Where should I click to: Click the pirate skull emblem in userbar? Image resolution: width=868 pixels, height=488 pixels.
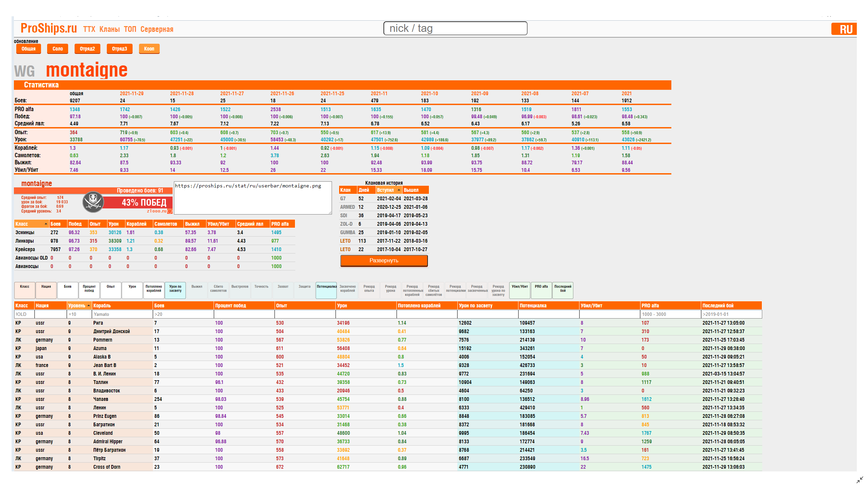(93, 202)
